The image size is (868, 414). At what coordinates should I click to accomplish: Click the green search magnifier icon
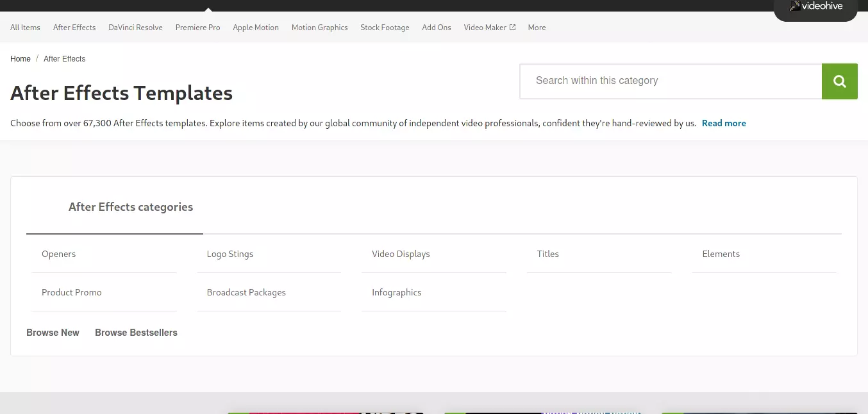839,81
